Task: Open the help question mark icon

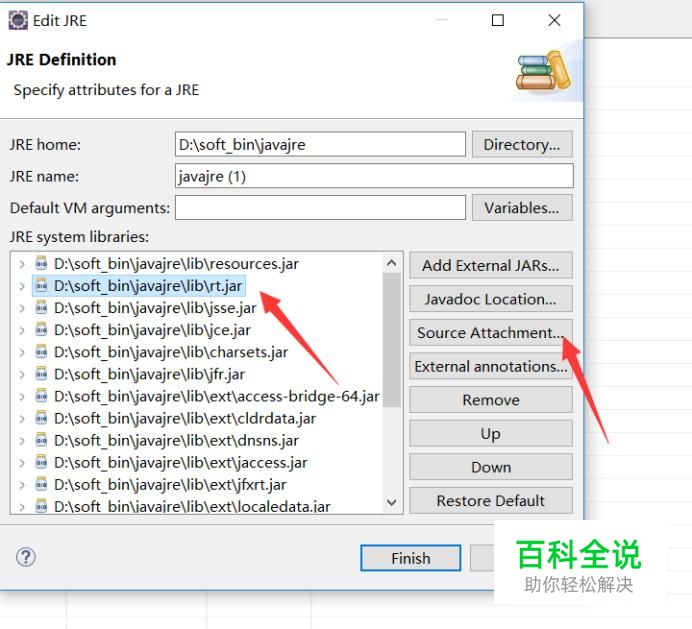Action: tap(26, 557)
